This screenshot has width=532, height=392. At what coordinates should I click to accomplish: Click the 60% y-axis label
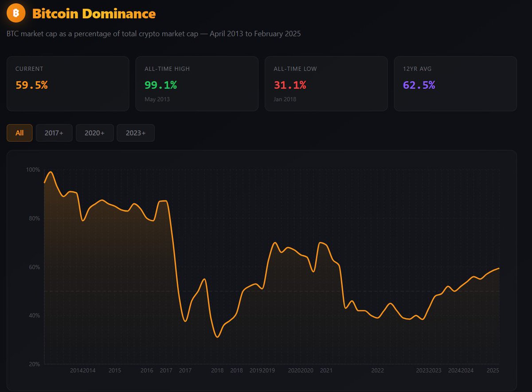pos(34,267)
